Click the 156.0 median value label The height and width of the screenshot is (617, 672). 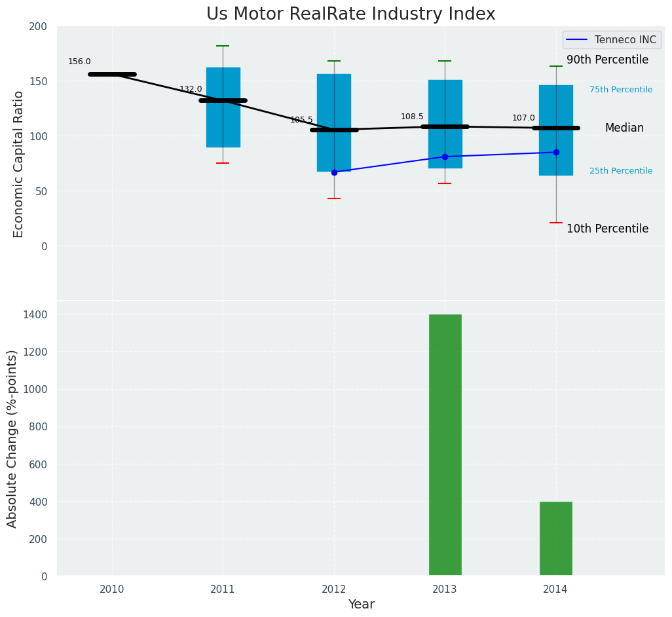coord(79,62)
